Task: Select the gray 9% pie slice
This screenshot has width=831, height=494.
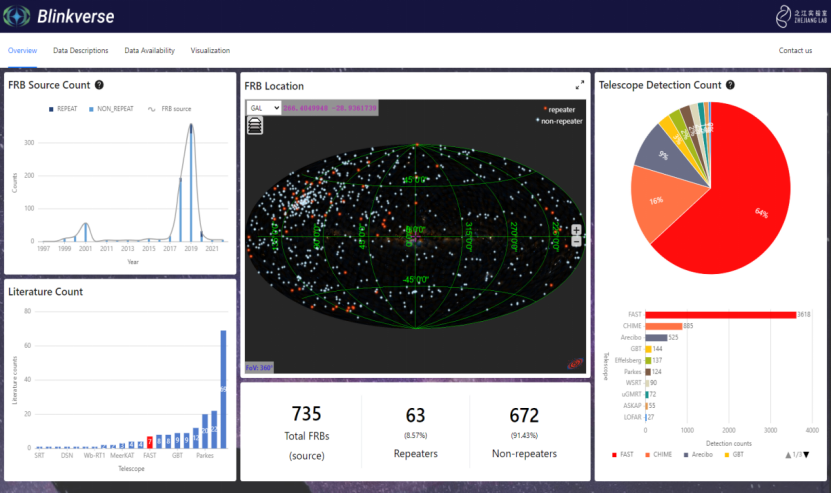Action: click(667, 156)
